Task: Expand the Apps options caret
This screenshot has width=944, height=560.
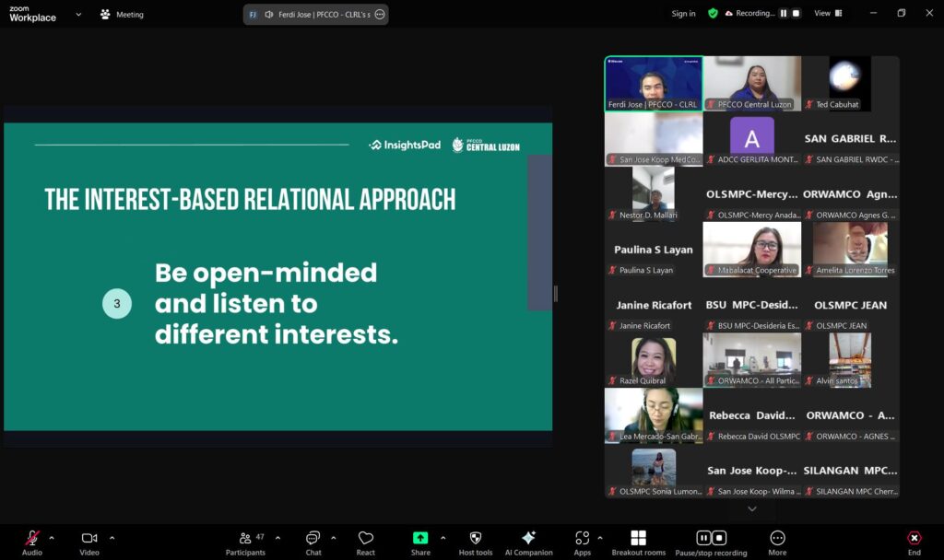Action: point(599,538)
